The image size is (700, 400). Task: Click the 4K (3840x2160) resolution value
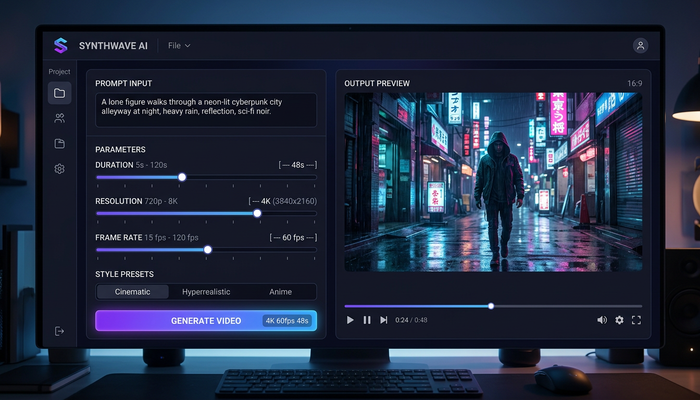[x=289, y=201]
